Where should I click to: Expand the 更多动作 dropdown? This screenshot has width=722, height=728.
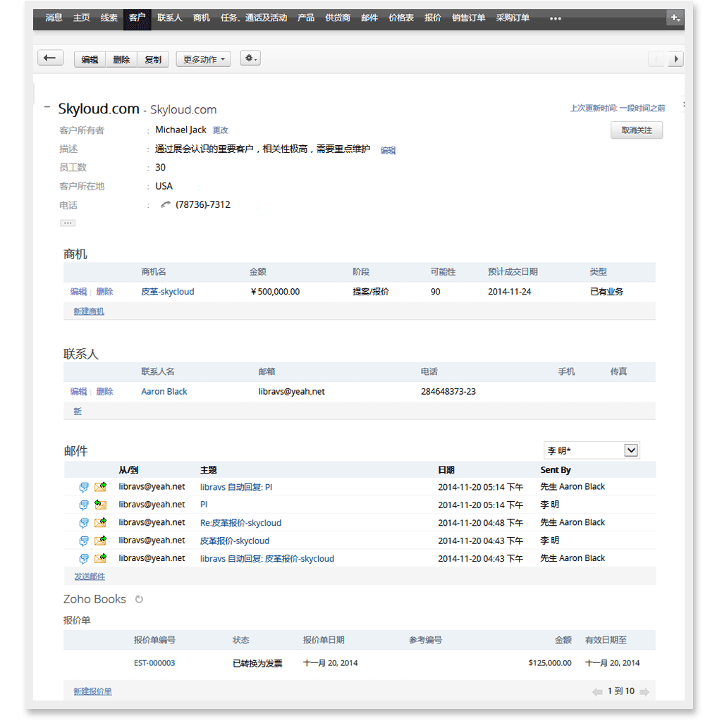pyautogui.click(x=204, y=59)
